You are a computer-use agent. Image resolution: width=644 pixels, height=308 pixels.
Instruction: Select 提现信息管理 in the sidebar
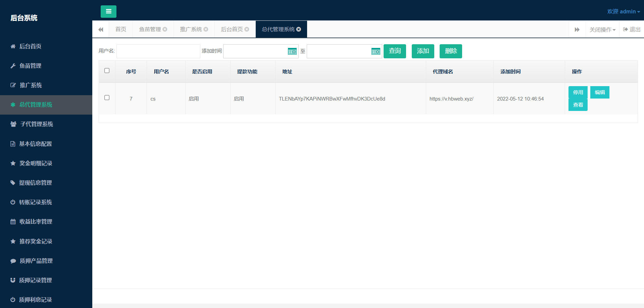pos(35,183)
